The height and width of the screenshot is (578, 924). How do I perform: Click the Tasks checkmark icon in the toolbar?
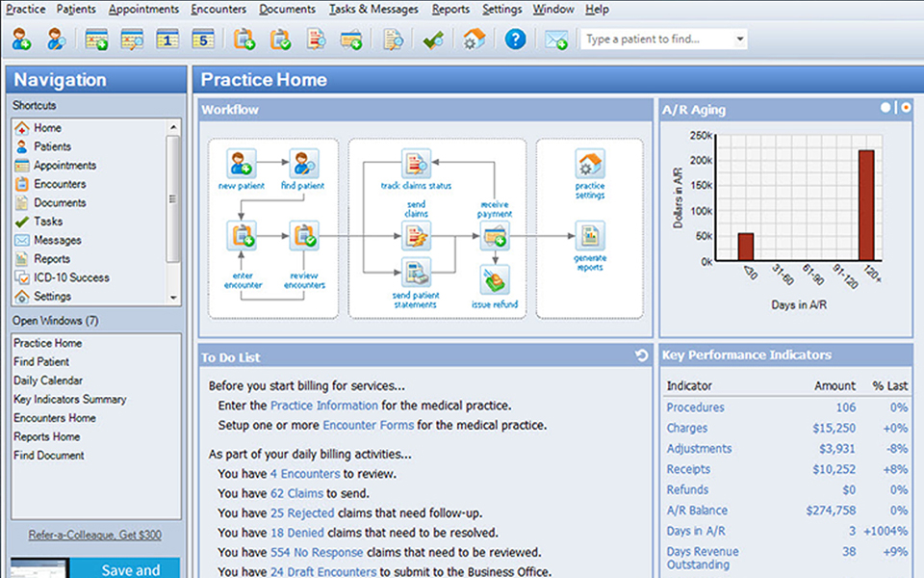point(432,39)
